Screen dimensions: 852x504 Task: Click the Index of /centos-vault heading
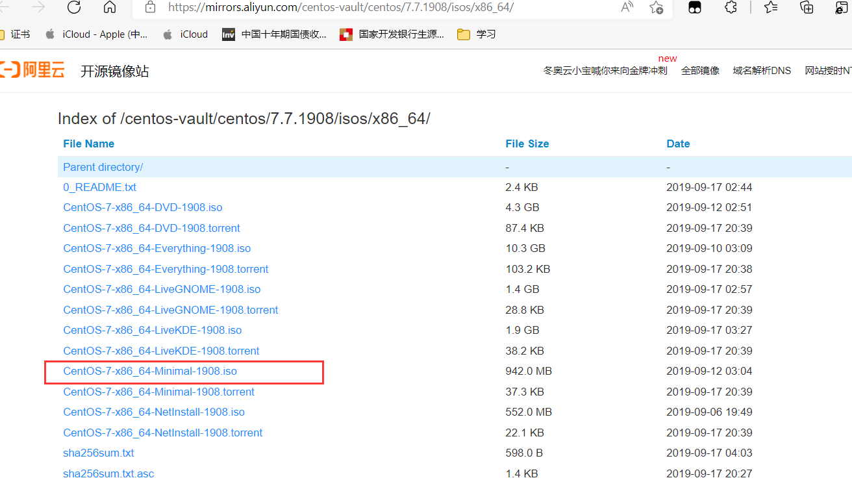(x=244, y=119)
